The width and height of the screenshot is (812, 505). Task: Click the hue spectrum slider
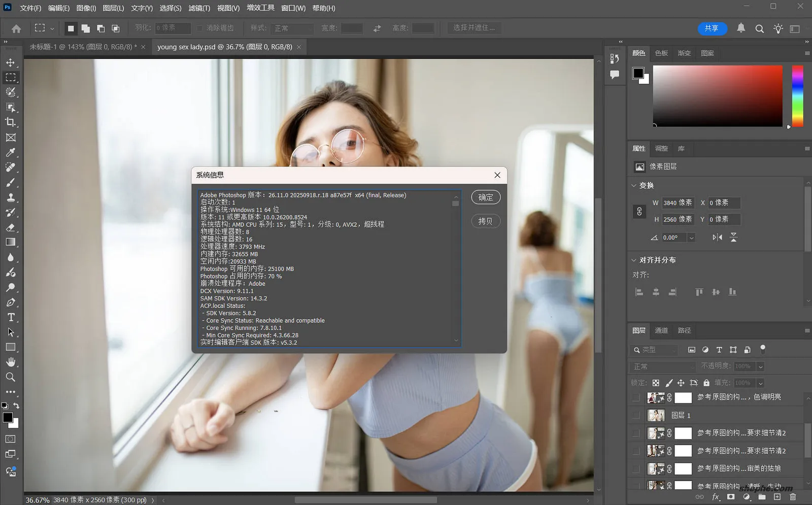coord(797,96)
